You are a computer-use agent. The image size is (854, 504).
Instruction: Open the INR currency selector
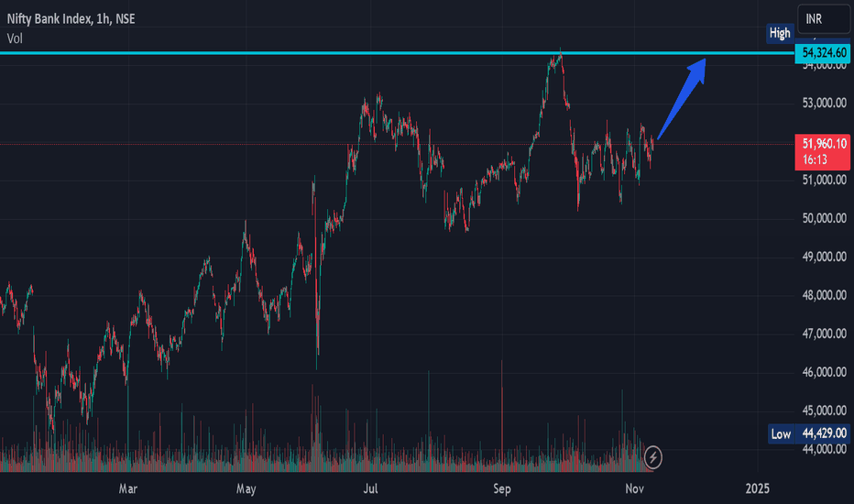point(823,19)
